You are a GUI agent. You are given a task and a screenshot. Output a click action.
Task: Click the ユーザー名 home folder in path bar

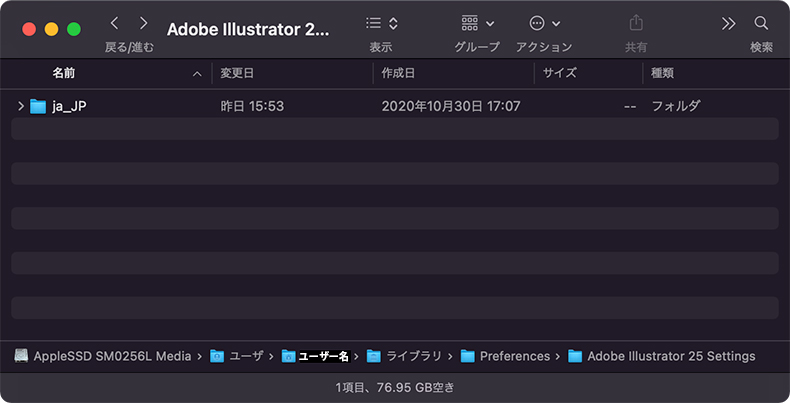point(315,356)
